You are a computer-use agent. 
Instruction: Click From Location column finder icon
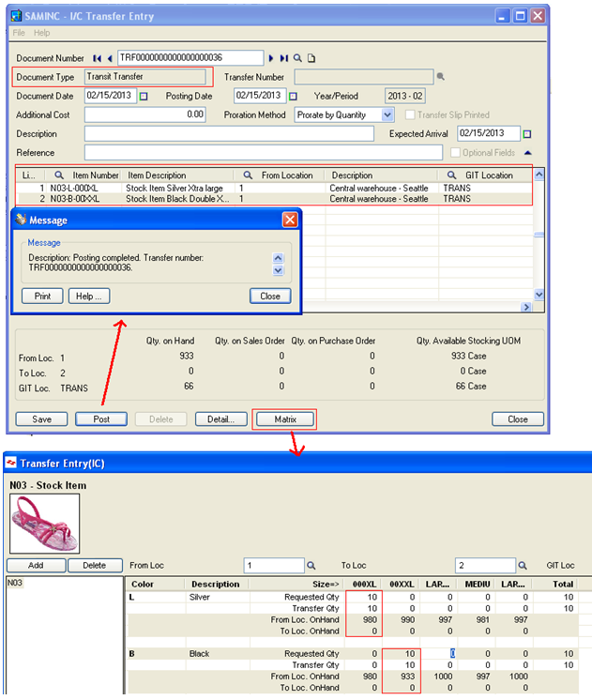(248, 175)
